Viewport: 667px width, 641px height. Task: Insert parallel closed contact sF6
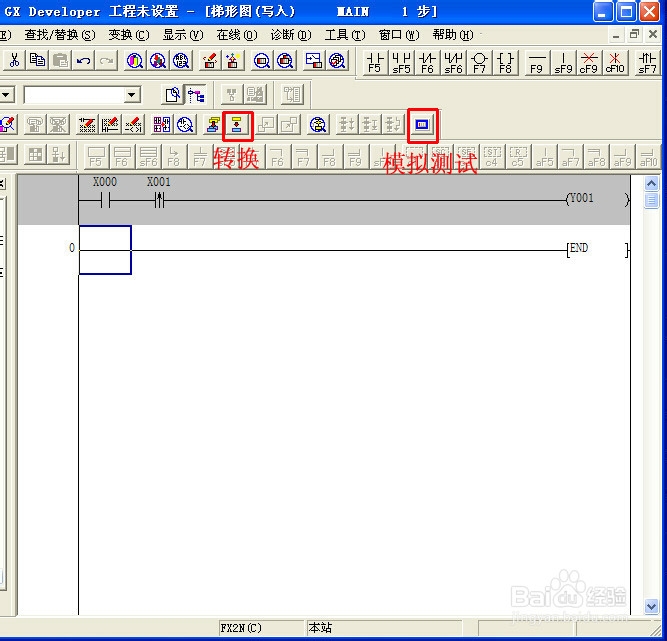pos(453,63)
